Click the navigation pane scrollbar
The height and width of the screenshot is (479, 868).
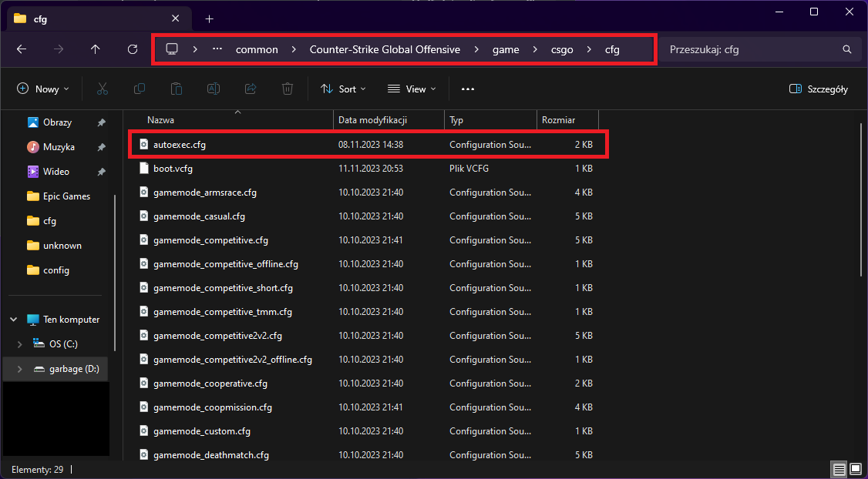coord(115,273)
